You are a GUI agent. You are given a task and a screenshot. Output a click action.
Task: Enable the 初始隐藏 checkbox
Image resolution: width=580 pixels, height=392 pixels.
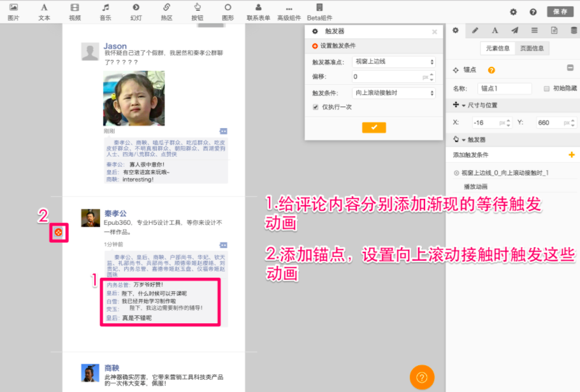546,89
